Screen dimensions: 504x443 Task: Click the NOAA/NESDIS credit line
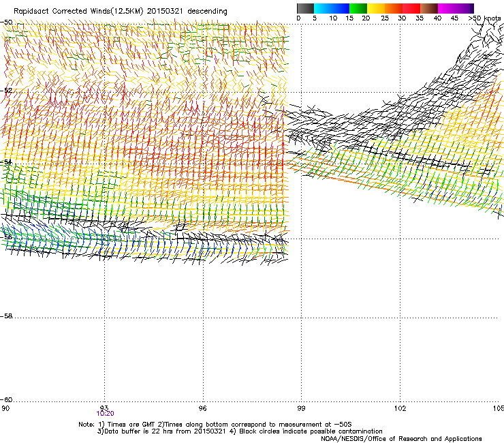coord(401,439)
